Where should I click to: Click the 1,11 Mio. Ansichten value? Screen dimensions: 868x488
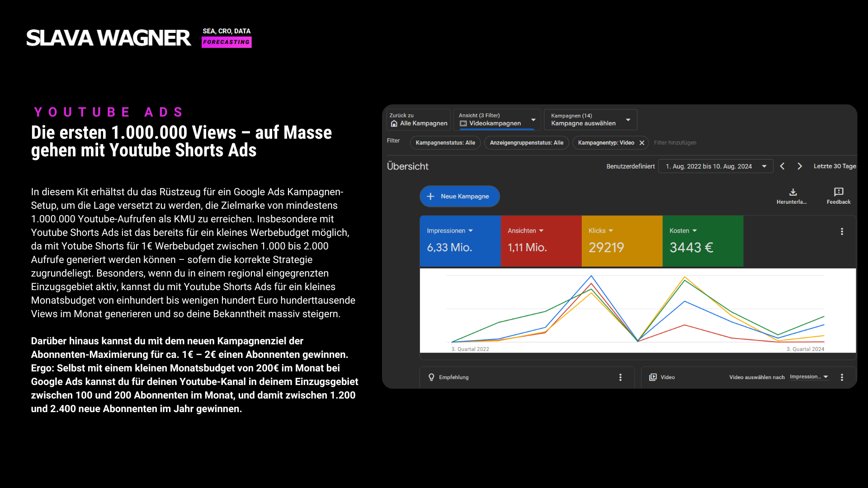(x=527, y=248)
